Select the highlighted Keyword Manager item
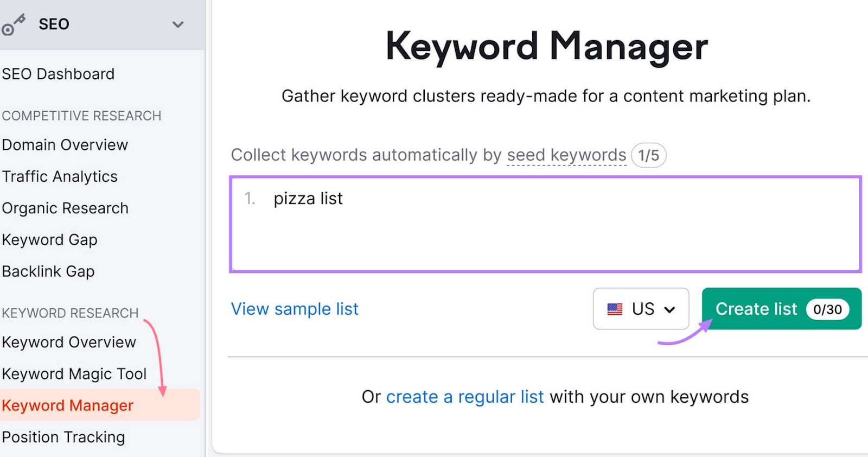868x457 pixels. pyautogui.click(x=67, y=405)
